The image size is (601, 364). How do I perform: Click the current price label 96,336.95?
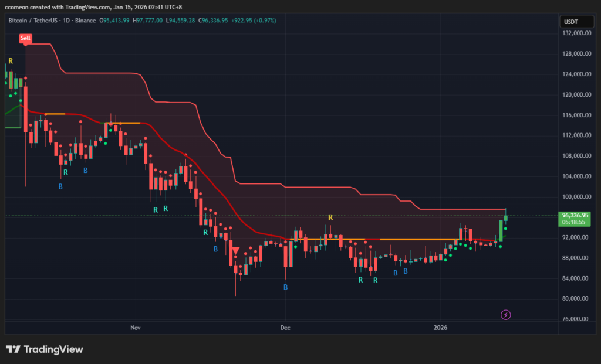click(x=575, y=215)
